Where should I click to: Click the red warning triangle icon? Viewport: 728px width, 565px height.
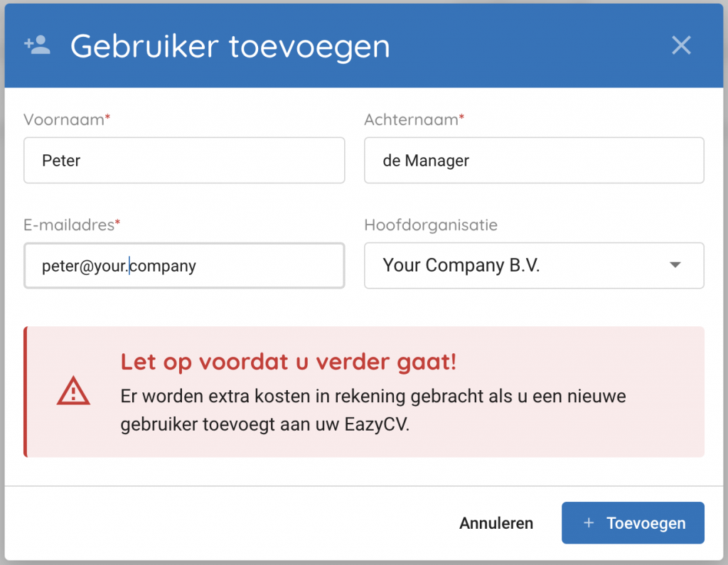[x=73, y=392]
